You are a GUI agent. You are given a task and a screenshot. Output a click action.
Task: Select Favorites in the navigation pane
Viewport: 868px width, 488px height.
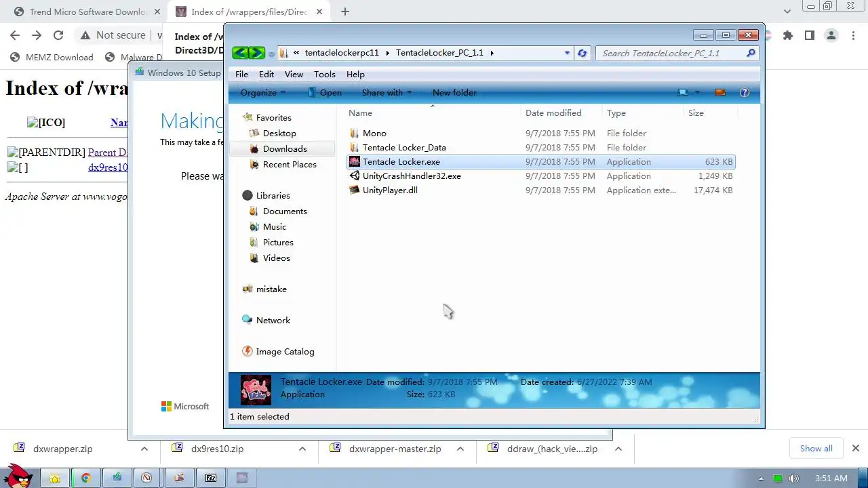pyautogui.click(x=273, y=118)
